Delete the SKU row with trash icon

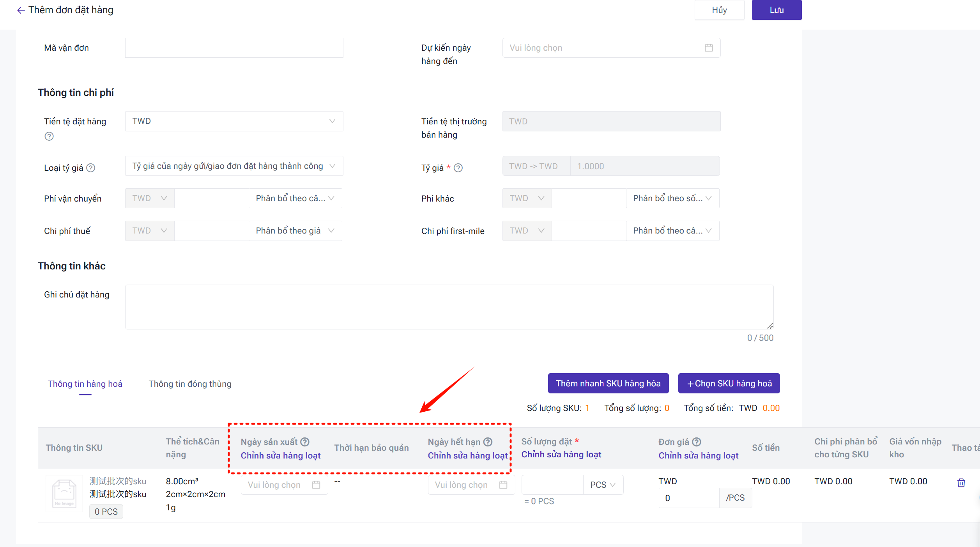tap(961, 483)
